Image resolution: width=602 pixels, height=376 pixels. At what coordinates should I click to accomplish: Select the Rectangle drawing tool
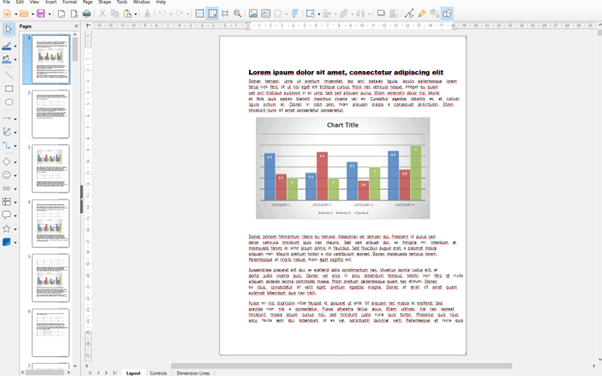(x=9, y=89)
